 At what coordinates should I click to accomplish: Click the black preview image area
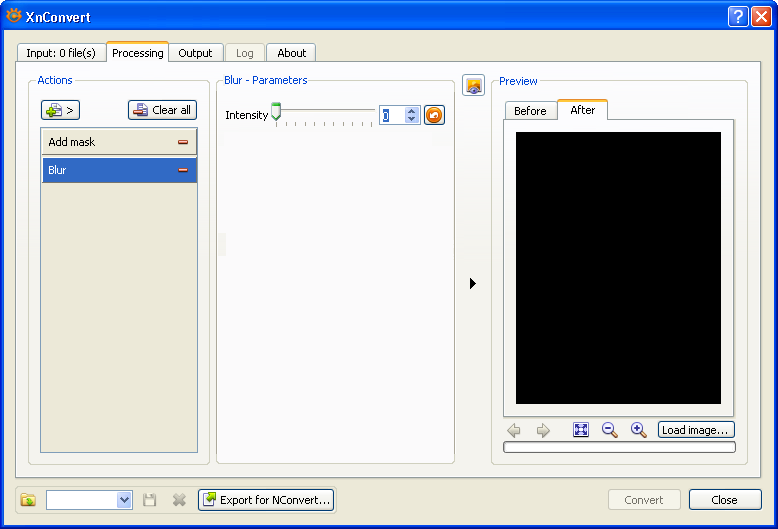pos(618,268)
